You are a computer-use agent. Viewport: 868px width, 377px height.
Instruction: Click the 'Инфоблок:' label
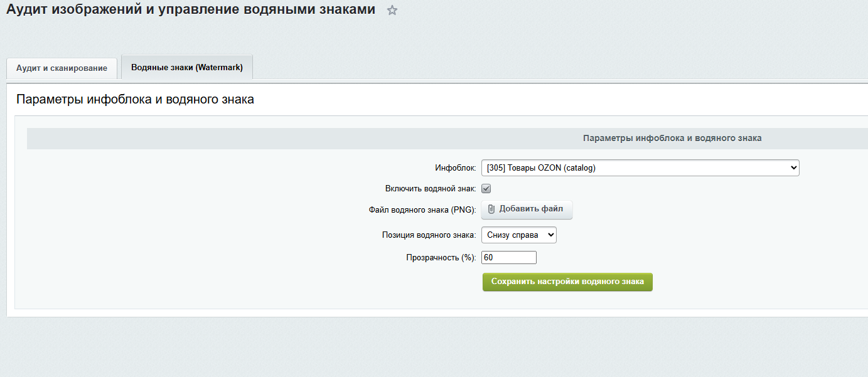pyautogui.click(x=456, y=168)
